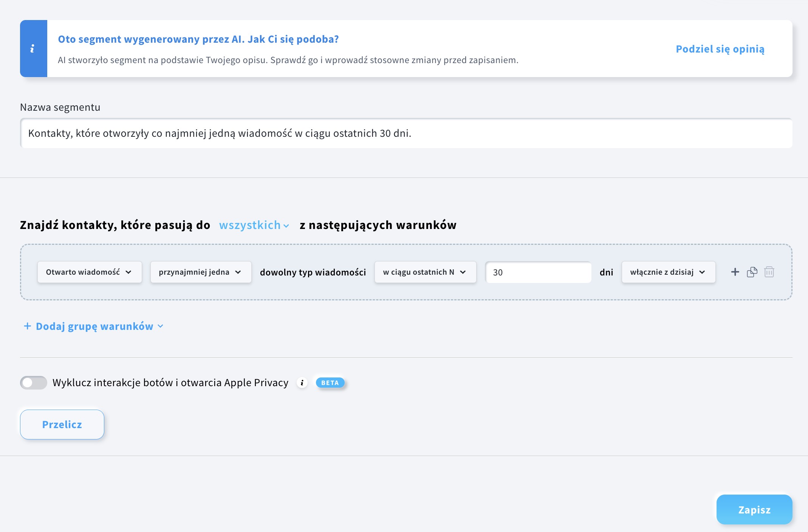Open the Otwarto wiadomość dropdown

[x=89, y=272]
